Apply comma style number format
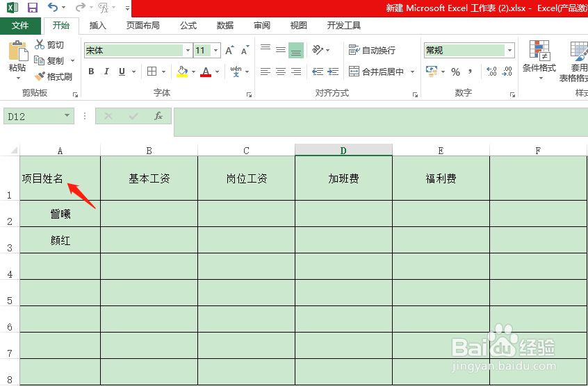This screenshot has height=386, width=588. click(471, 72)
